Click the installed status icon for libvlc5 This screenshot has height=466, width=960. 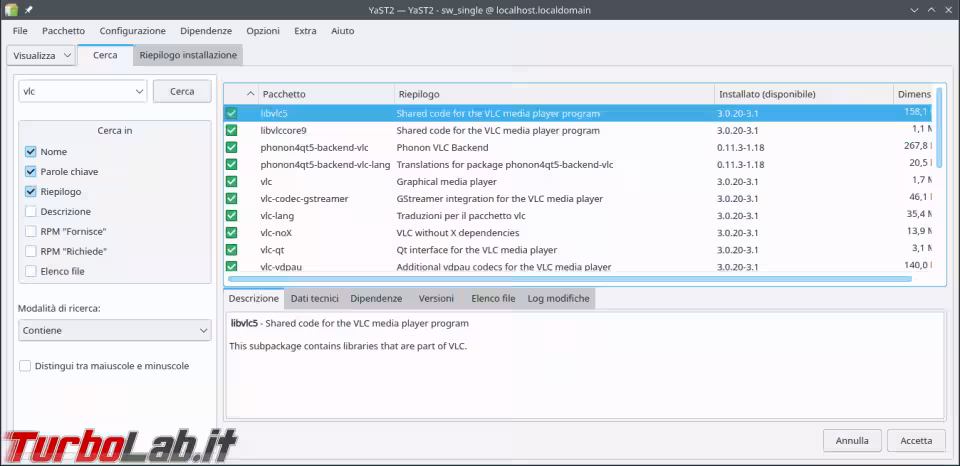click(x=232, y=114)
